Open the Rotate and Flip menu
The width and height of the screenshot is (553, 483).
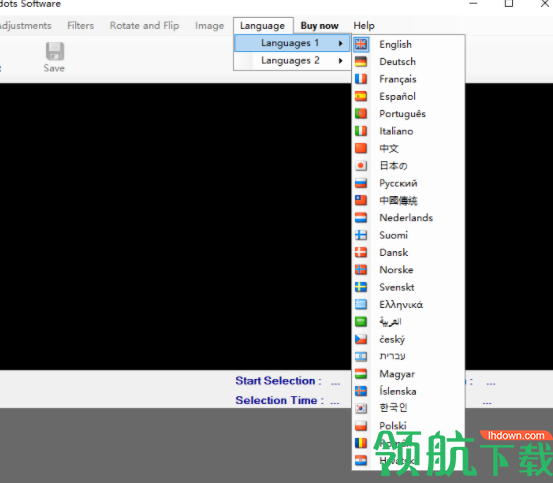click(145, 26)
